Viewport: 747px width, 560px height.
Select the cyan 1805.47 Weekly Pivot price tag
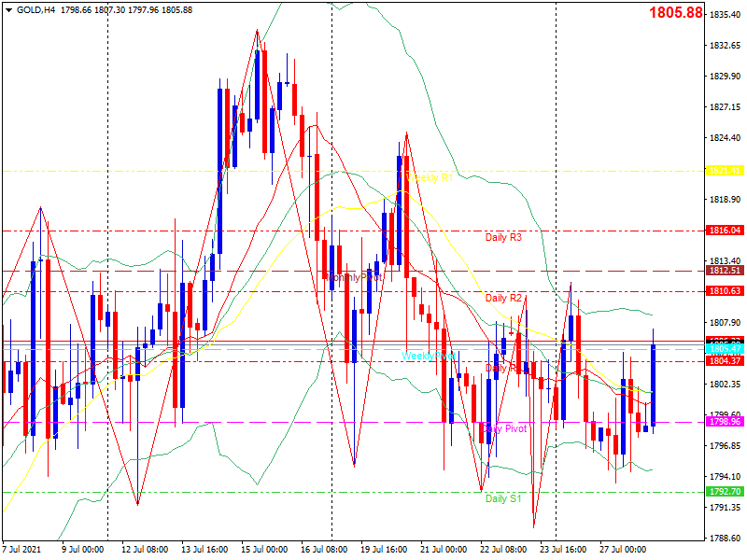pyautogui.click(x=725, y=349)
